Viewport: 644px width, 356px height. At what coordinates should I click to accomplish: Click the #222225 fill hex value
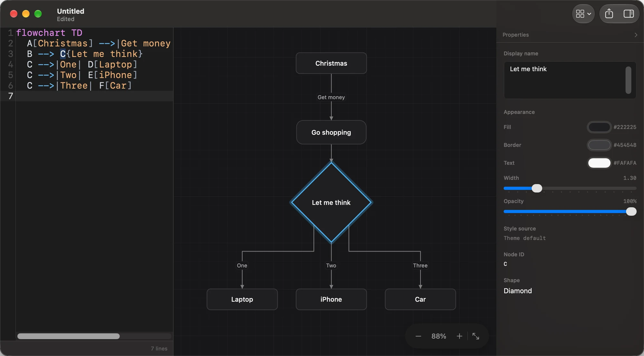[x=625, y=127]
